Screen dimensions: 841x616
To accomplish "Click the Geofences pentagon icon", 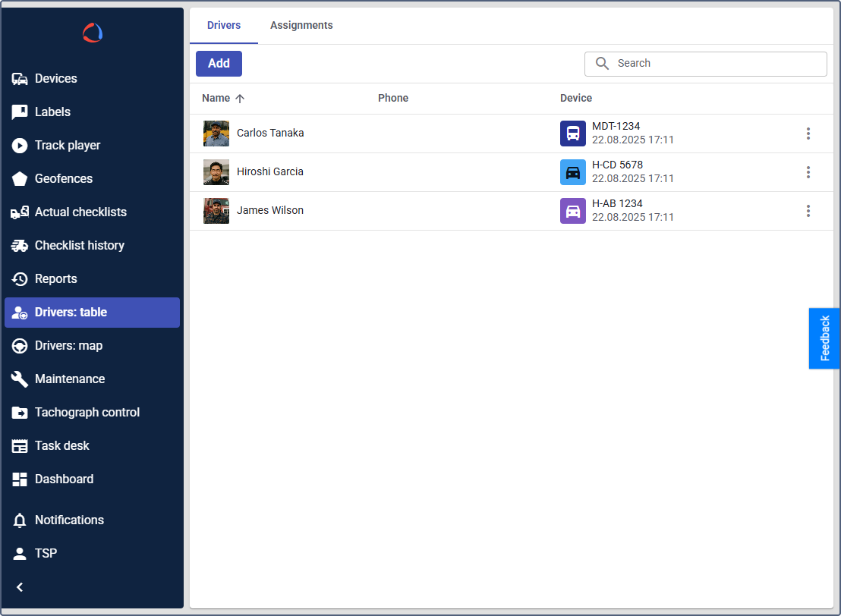I will pyautogui.click(x=20, y=178).
